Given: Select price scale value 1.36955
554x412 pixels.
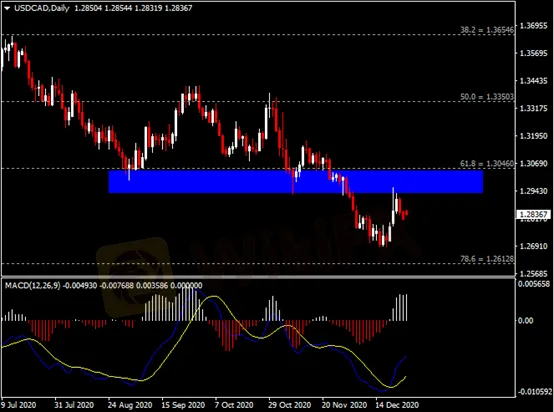Looking at the screenshot, I should [534, 26].
